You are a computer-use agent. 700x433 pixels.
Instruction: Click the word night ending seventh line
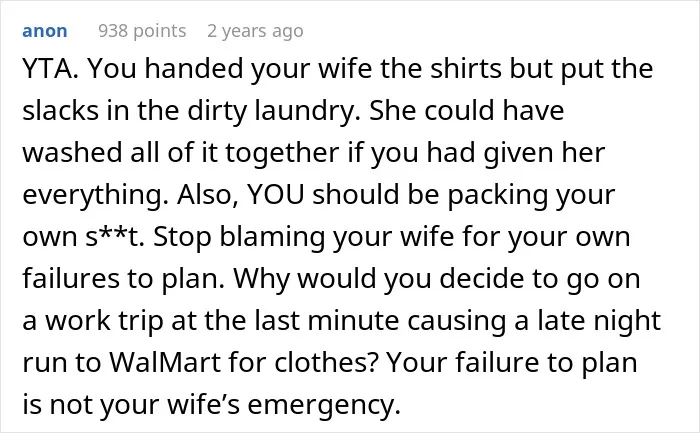click(x=627, y=321)
